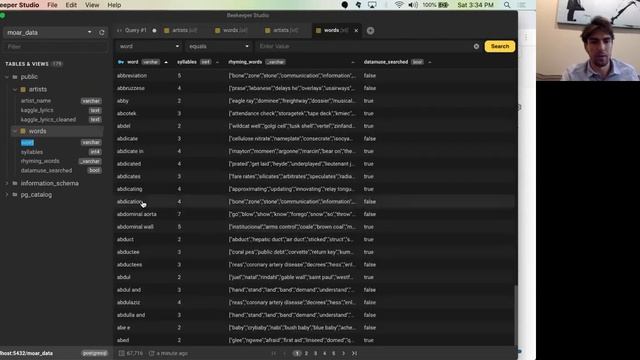
Task: Clear the filter value with the circular x icon
Action: pos(476,47)
